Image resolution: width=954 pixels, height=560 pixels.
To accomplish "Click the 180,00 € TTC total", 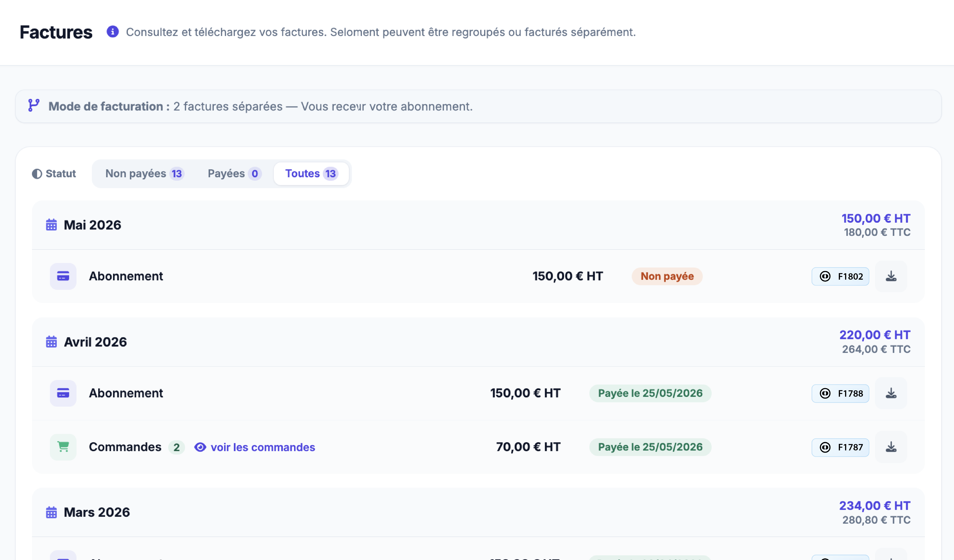I will click(x=877, y=232).
